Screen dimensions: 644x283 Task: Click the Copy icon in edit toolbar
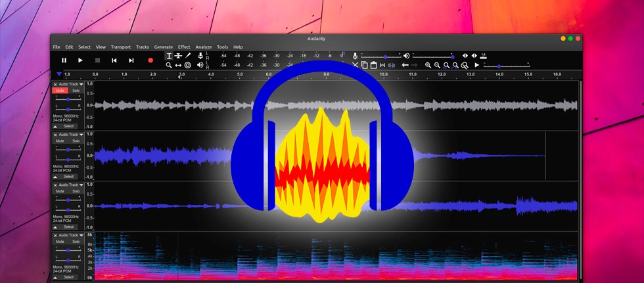coord(364,65)
